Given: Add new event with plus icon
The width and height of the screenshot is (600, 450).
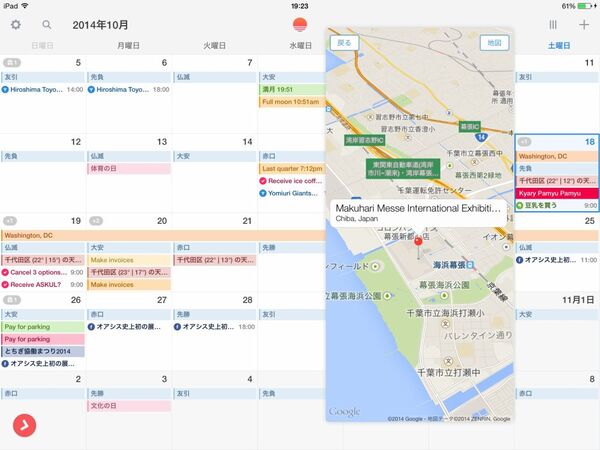Looking at the screenshot, I should [584, 25].
